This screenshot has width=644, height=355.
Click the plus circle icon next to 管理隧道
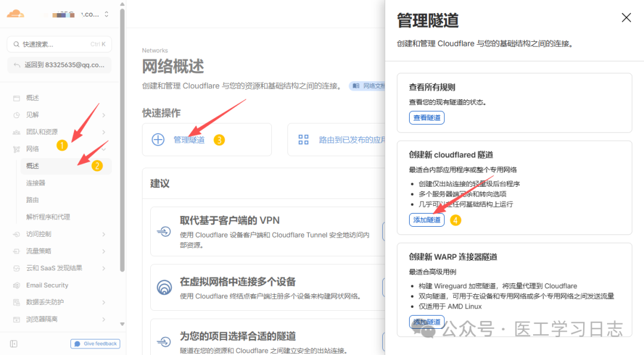[157, 139]
